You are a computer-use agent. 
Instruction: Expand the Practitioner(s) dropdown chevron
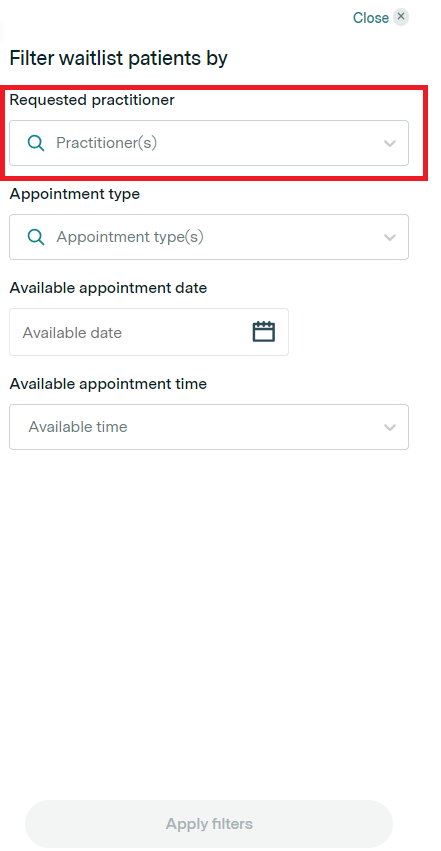point(389,144)
